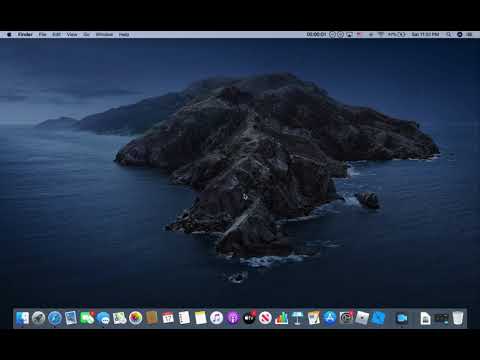Viewport: 480px width, 360px height.
Task: Open the Mail stamp icon in Dock
Action: point(71,318)
